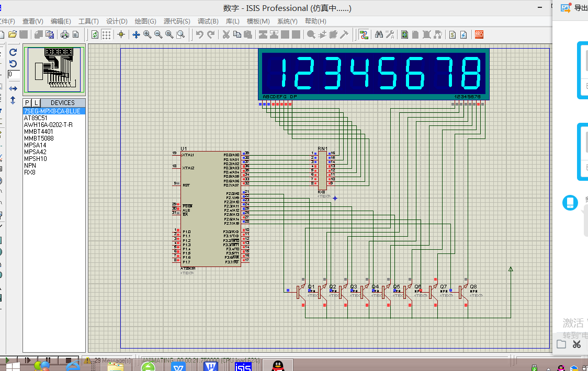
Task: Open the 库(L) menu
Action: [x=232, y=21]
